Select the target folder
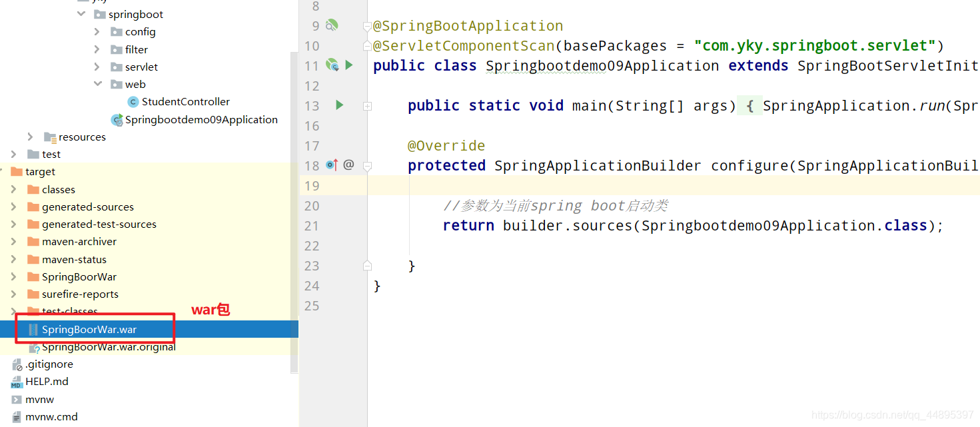This screenshot has height=427, width=980. pyautogui.click(x=40, y=171)
